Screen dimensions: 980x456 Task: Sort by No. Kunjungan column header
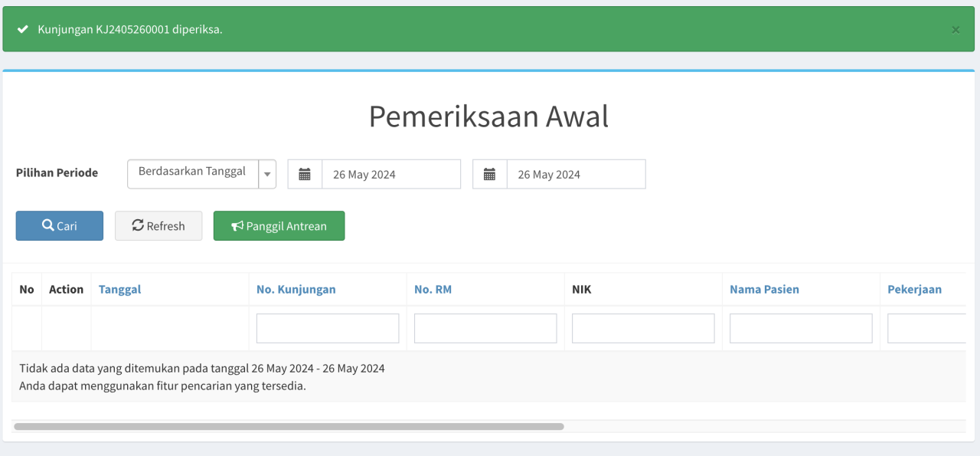(296, 289)
